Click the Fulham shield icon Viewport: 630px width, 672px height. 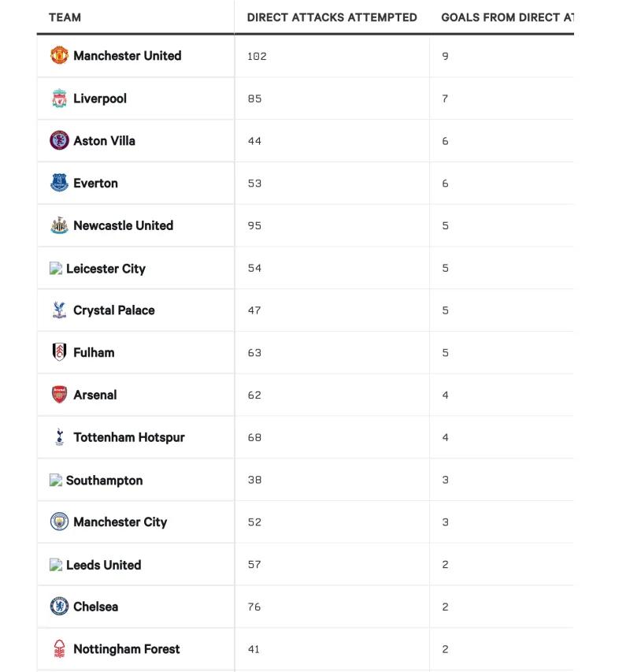pos(59,352)
